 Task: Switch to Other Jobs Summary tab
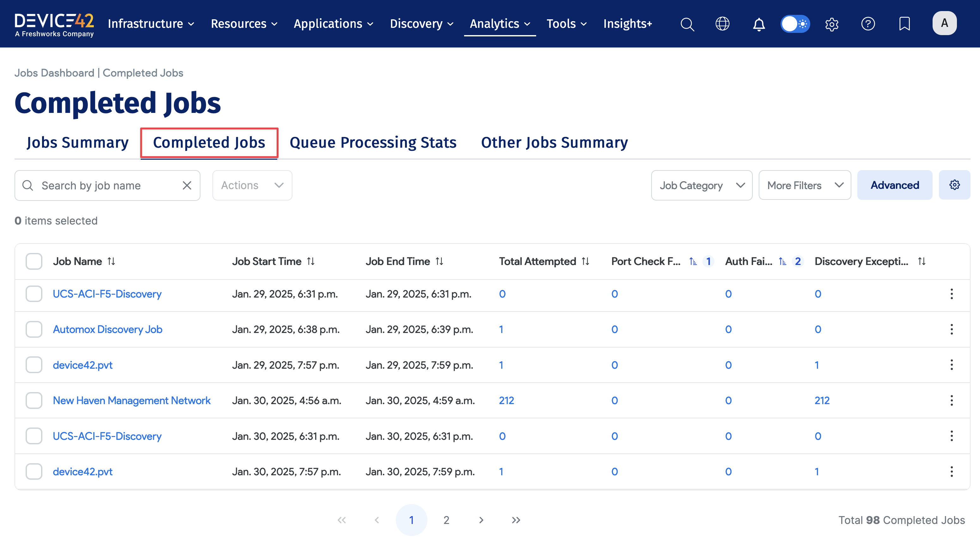click(x=554, y=142)
